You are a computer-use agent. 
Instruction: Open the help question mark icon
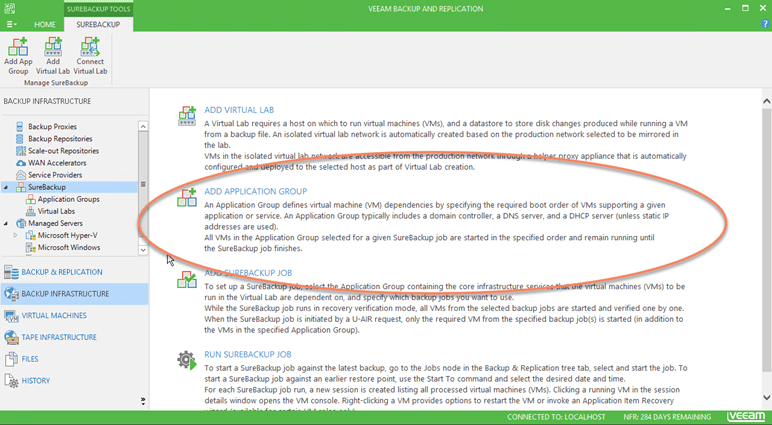click(765, 24)
